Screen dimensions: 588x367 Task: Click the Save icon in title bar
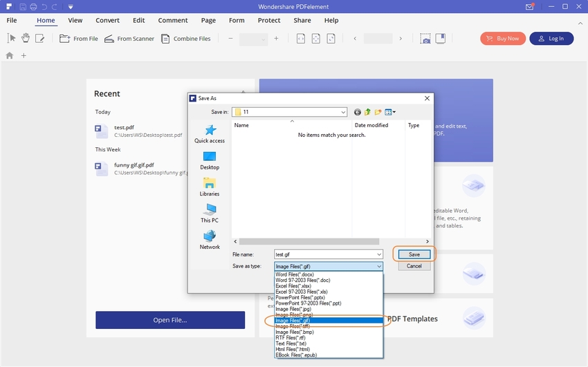[23, 7]
